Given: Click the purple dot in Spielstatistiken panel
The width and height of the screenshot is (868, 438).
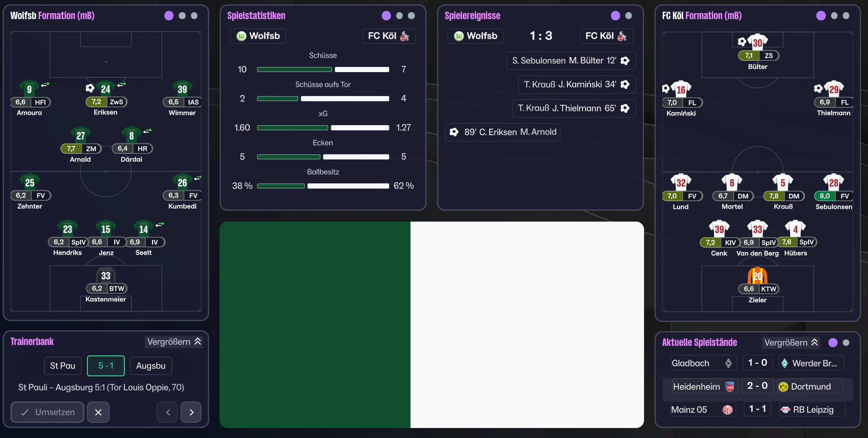Looking at the screenshot, I should pyautogui.click(x=386, y=16).
